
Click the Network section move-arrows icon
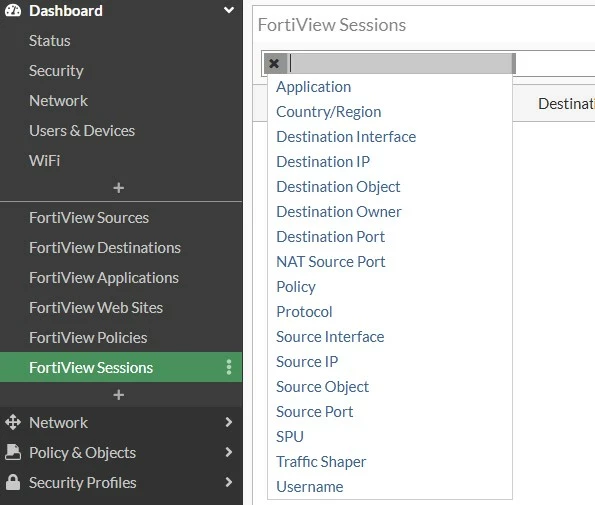pyautogui.click(x=13, y=422)
